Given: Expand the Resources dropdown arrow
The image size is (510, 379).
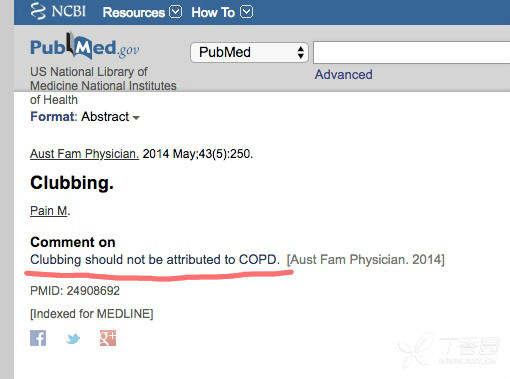Looking at the screenshot, I should click(175, 12).
